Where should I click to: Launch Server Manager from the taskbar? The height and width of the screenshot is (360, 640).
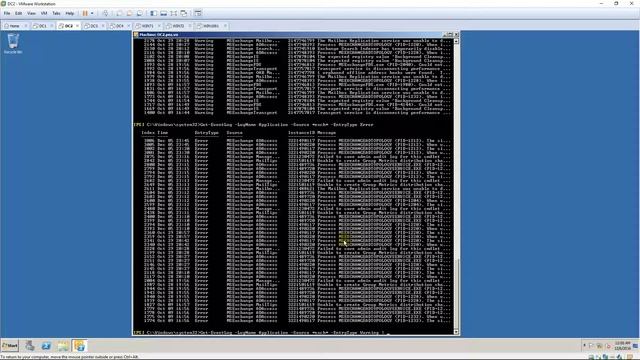click(29, 346)
